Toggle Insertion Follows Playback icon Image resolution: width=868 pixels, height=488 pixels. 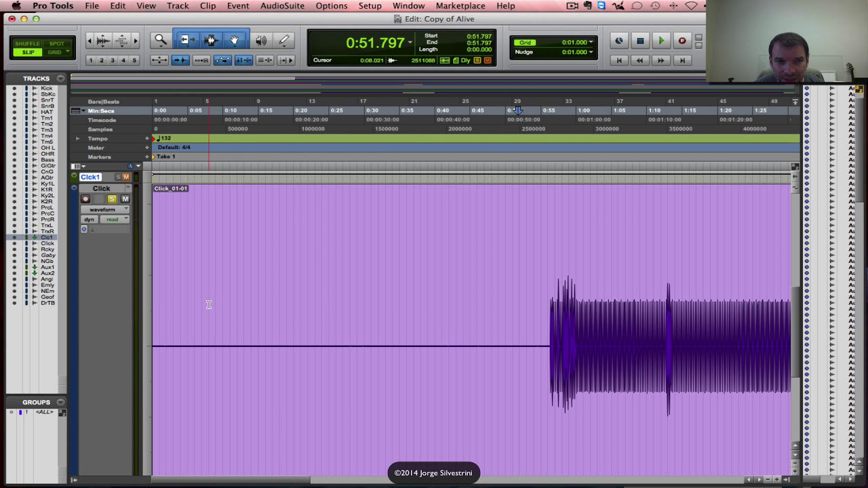coord(285,60)
